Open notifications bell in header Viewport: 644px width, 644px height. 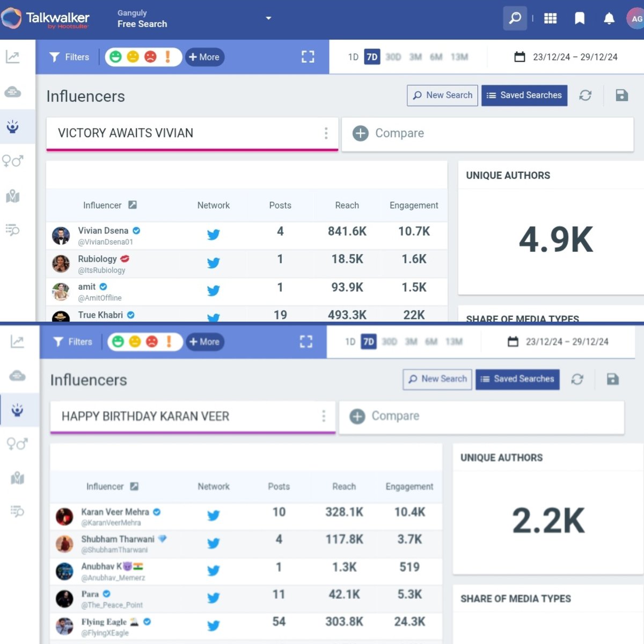(x=609, y=18)
